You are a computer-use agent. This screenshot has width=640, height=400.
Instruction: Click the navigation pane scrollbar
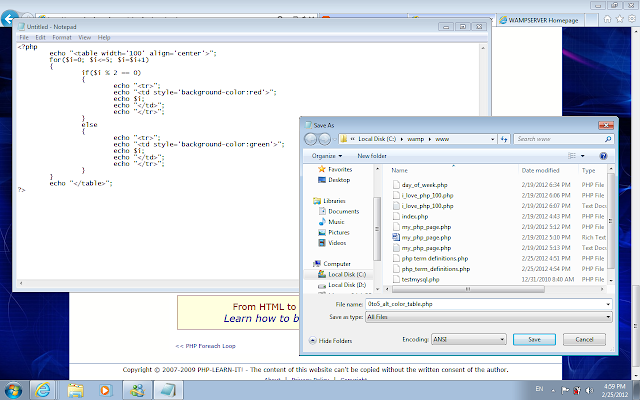pyautogui.click(x=377, y=229)
